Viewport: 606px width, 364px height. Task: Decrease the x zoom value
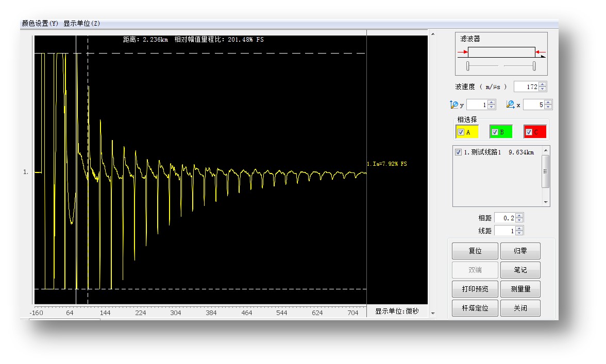548,107
